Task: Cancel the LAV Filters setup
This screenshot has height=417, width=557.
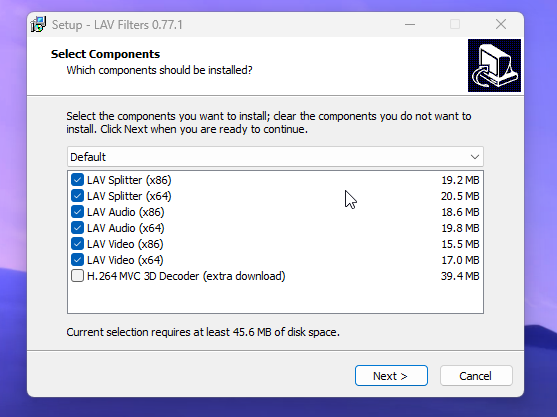Action: [x=476, y=375]
